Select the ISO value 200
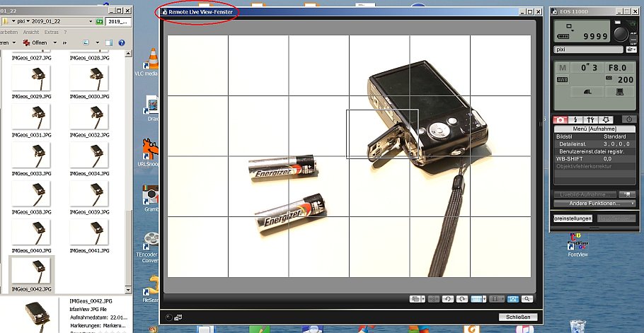The height and width of the screenshot is (333, 644). [x=619, y=80]
